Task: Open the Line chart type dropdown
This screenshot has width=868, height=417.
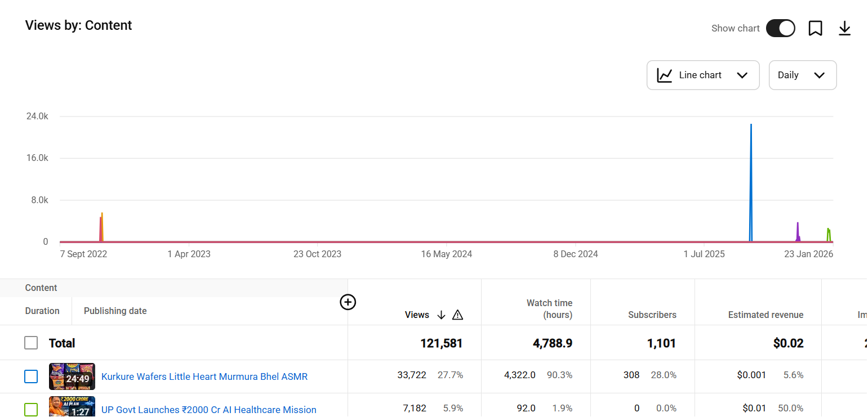Action: coord(703,75)
